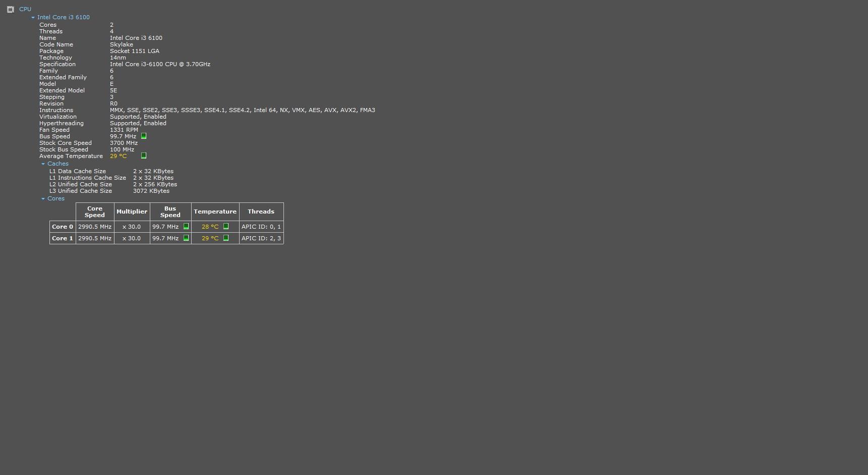Click the CPU chip icon

(10, 9)
